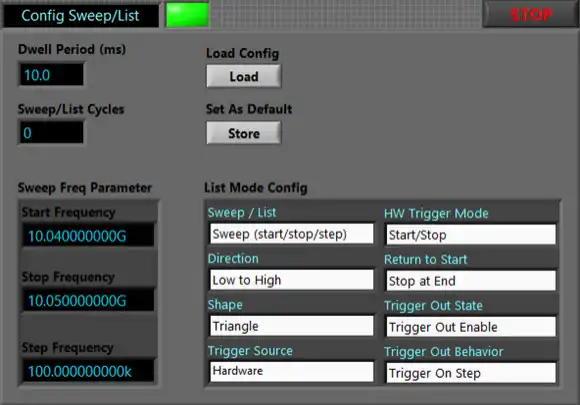Toggle the green status indicator LED

click(x=187, y=14)
